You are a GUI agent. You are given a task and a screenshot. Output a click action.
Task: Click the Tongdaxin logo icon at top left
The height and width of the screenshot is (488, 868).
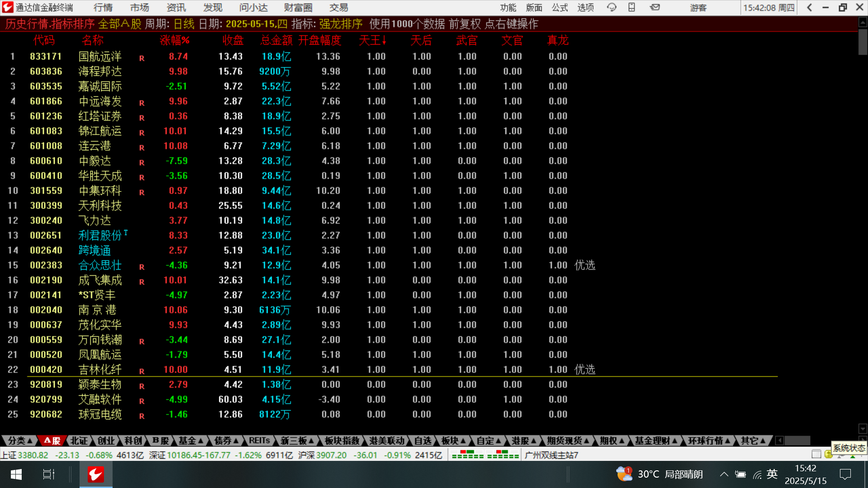pos(8,7)
